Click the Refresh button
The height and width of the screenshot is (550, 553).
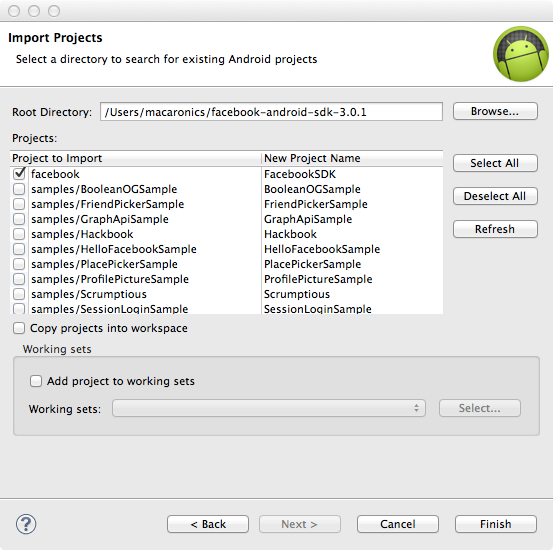coord(495,229)
